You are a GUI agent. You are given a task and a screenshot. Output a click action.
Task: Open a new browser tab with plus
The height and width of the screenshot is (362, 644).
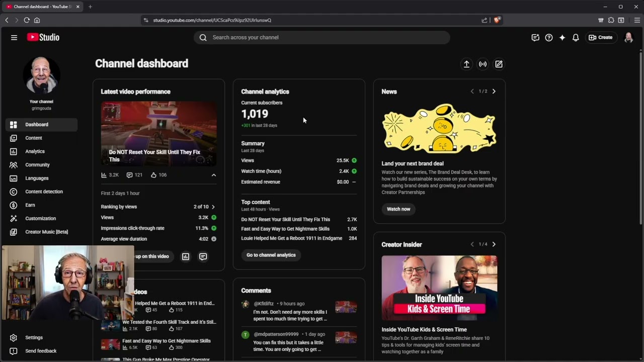tap(90, 7)
